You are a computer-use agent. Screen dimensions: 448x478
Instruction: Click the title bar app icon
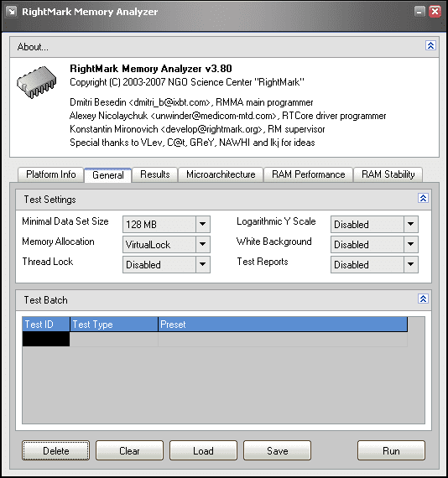[x=12, y=12]
